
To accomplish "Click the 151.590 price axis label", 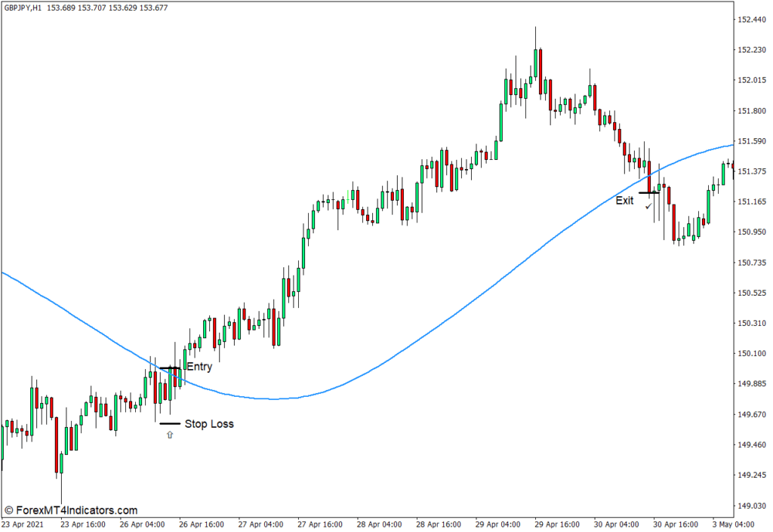I will click(753, 141).
